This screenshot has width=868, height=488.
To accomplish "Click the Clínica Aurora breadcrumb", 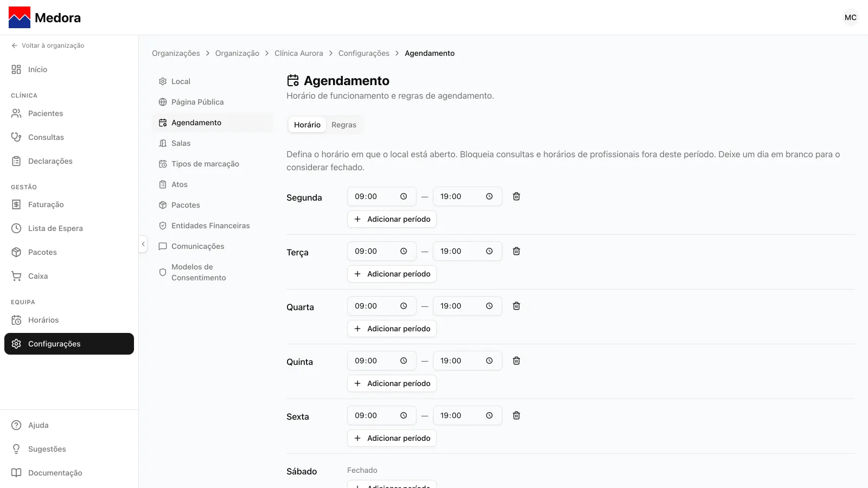I will coord(299,53).
